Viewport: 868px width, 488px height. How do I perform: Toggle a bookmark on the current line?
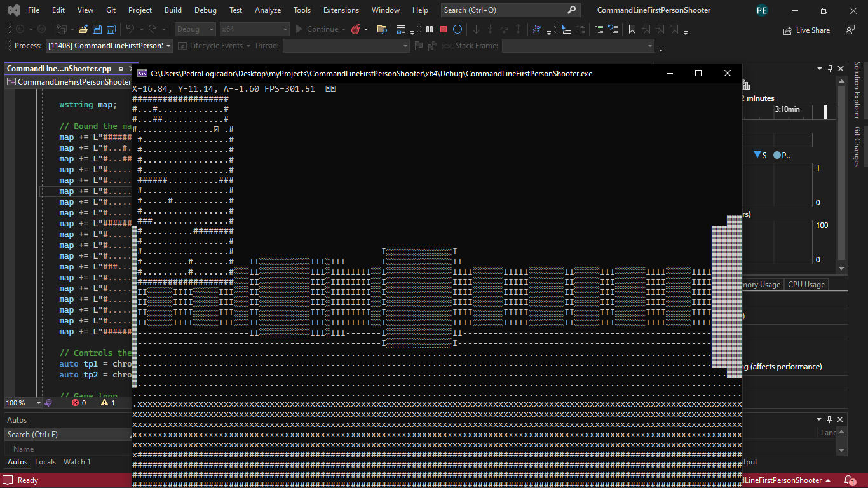tap(632, 29)
